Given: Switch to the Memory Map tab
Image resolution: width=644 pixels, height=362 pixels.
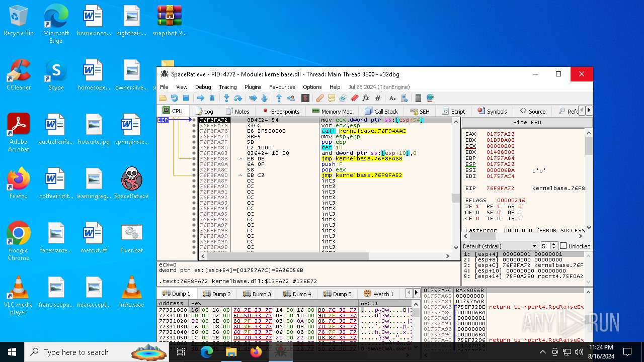Looking at the screenshot, I should 332,111.
